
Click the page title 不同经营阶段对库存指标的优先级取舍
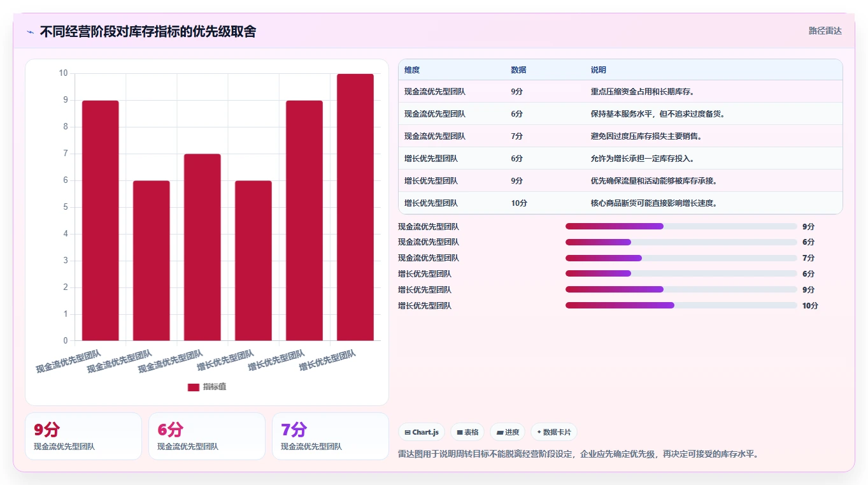[x=148, y=31]
